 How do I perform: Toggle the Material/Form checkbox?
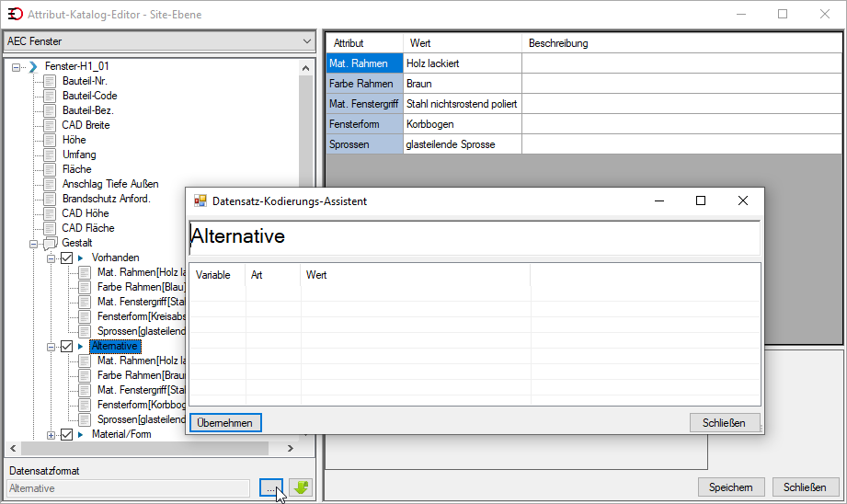coord(66,434)
